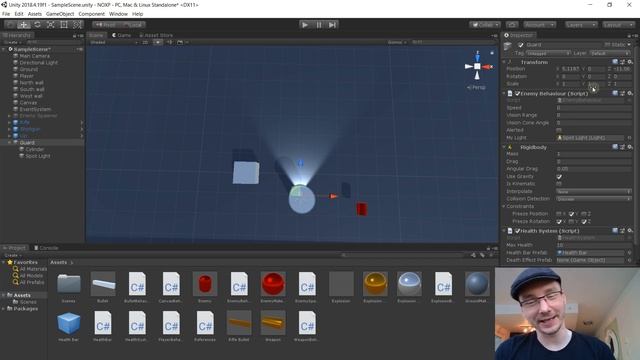
Task: Open object picker for Health Bar Prefab
Action: [x=629, y=253]
